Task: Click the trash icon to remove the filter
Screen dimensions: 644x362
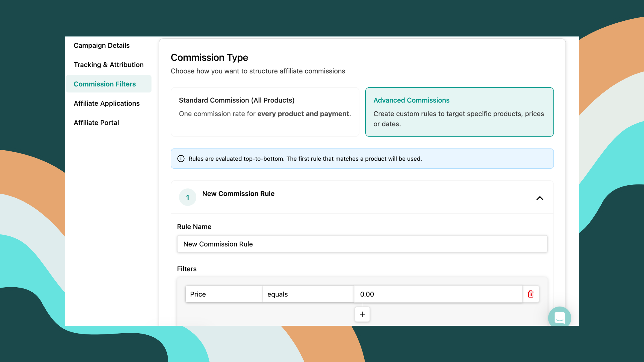Action: [530, 294]
